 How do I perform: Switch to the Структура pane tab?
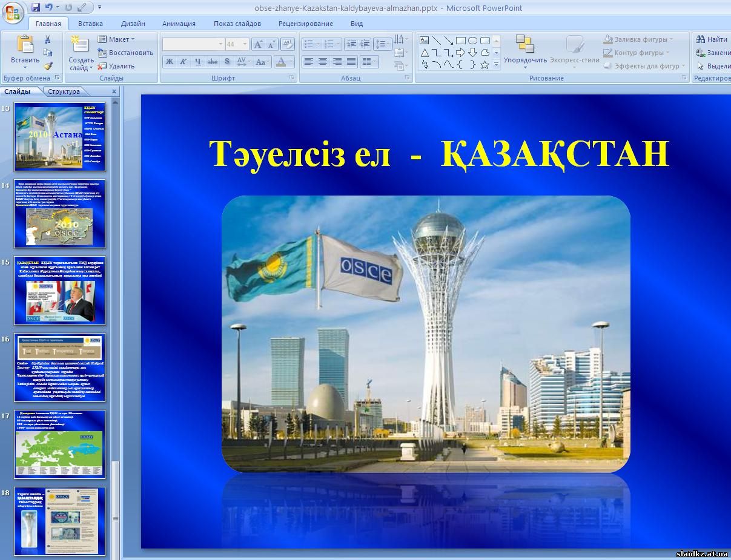pyautogui.click(x=64, y=91)
